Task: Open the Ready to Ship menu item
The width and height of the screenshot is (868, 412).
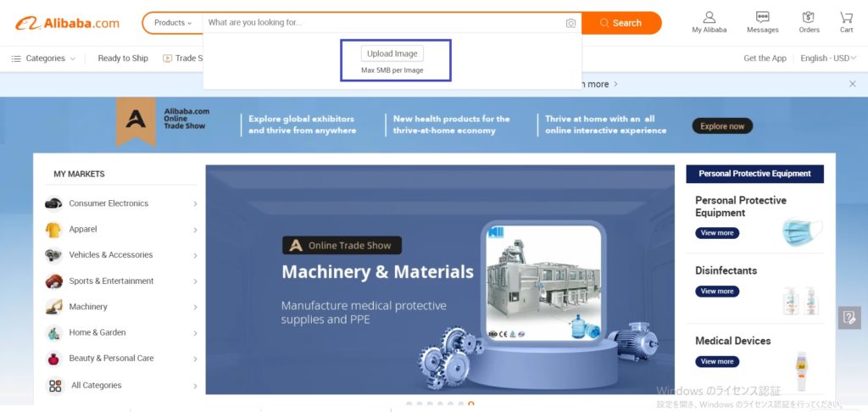Action: pos(123,58)
